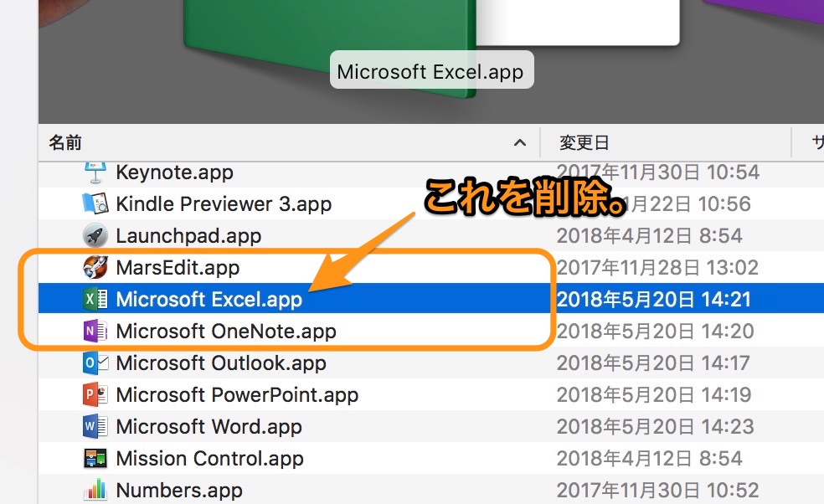The width and height of the screenshot is (824, 504).
Task: Click the Microsoft Outlook app icon
Action: tap(95, 363)
